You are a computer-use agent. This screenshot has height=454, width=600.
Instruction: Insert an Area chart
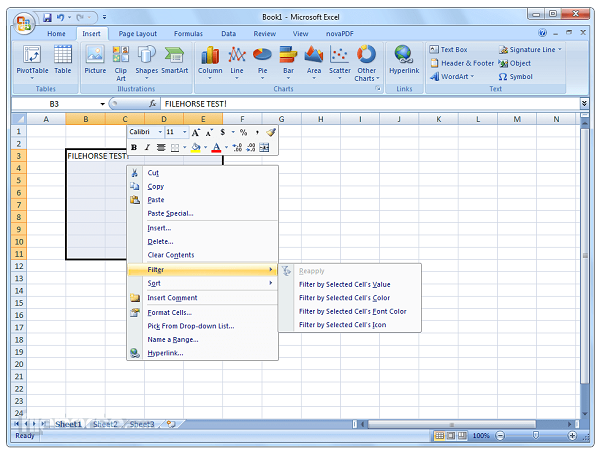(314, 62)
